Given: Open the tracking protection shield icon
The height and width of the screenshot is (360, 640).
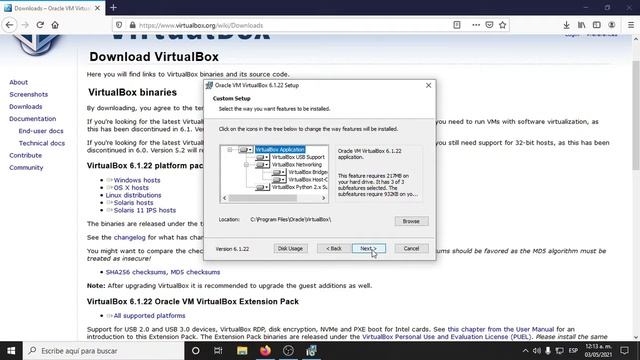Looking at the screenshot, I should click(x=119, y=25).
